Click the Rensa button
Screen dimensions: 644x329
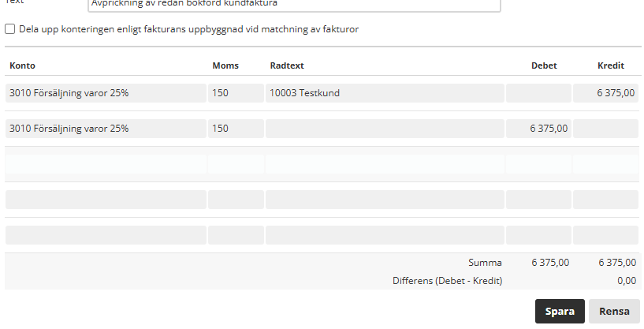[614, 312]
